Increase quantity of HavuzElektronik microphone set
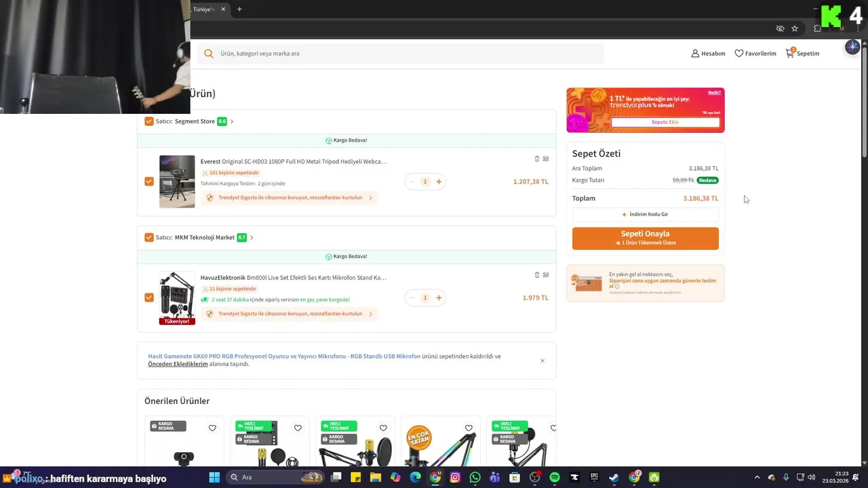 [439, 298]
